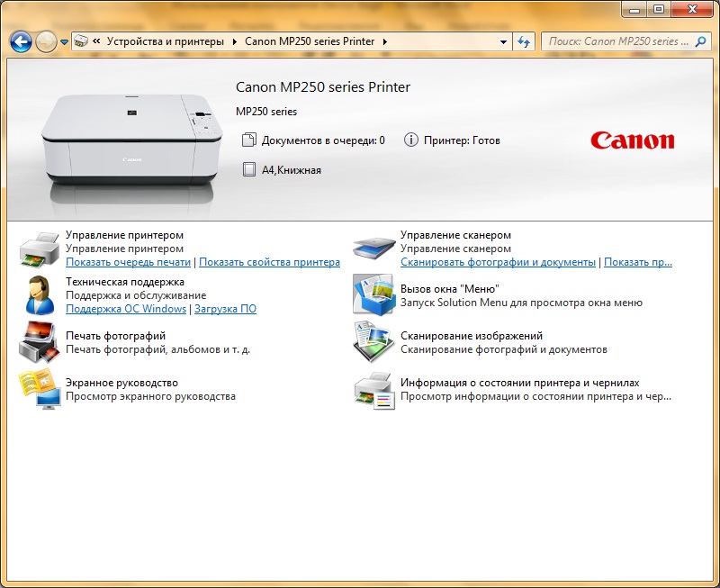Image resolution: width=720 pixels, height=588 pixels.
Task: Open truncated Показать пр... link
Action: click(638, 262)
